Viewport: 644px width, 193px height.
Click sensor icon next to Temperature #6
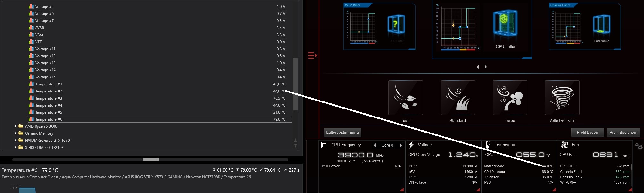[x=31, y=119]
